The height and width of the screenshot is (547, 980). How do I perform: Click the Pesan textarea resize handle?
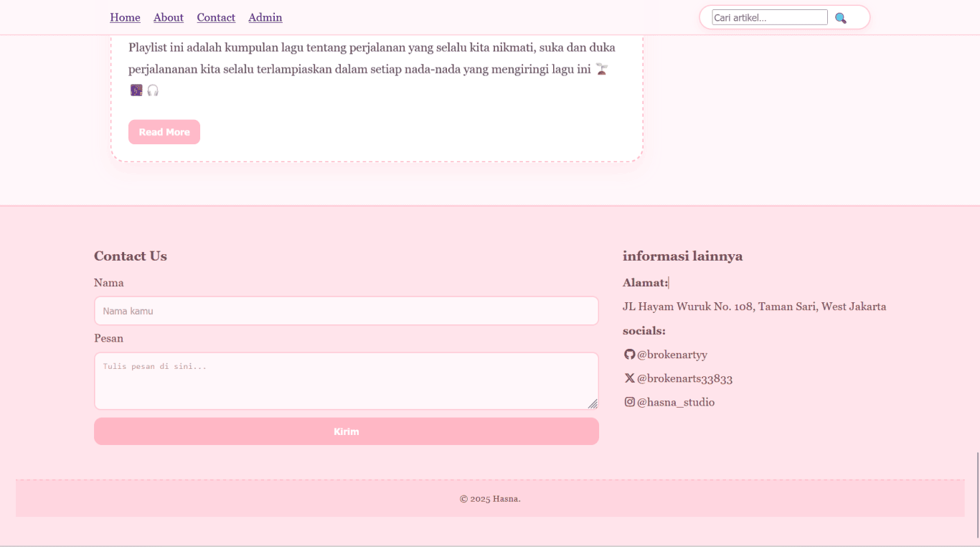[x=593, y=404]
